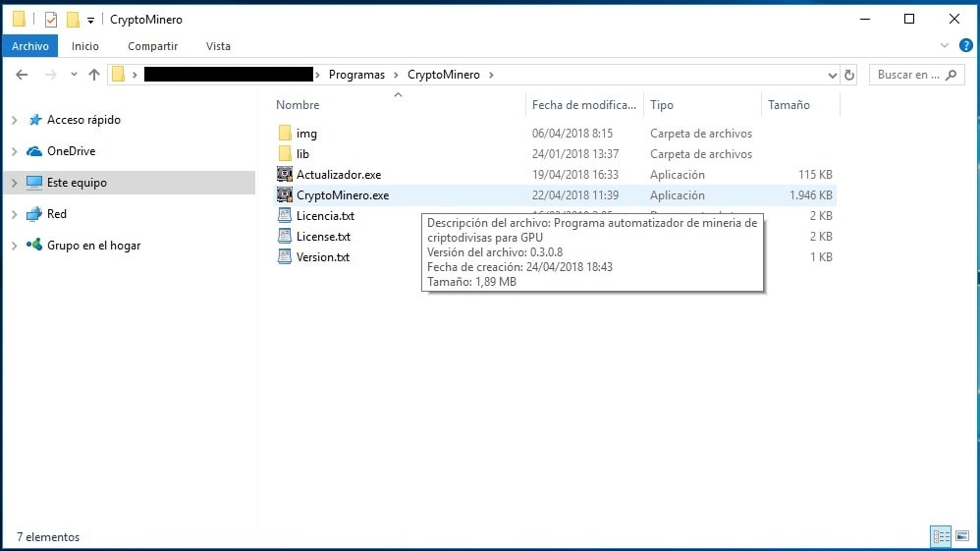The image size is (980, 551).
Task: Click the Buscar en search field
Action: [x=916, y=75]
